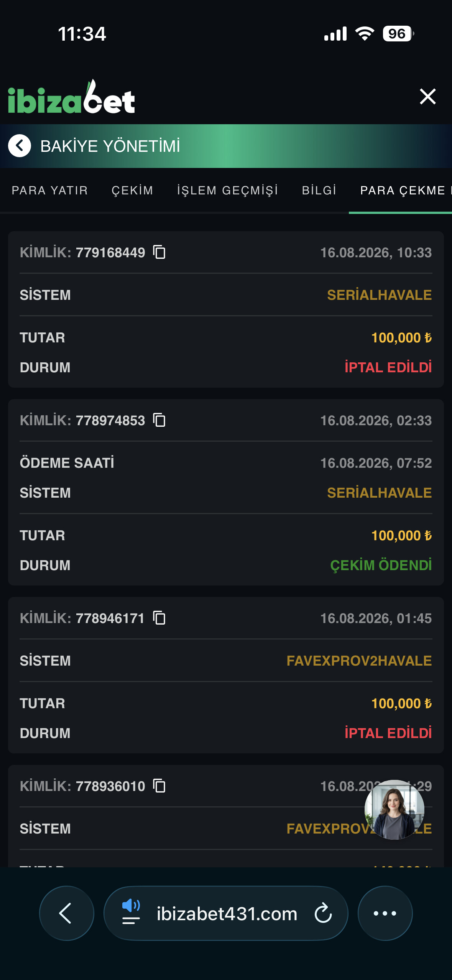Switch to the Para Yatır tab
The width and height of the screenshot is (452, 980).
(x=50, y=191)
